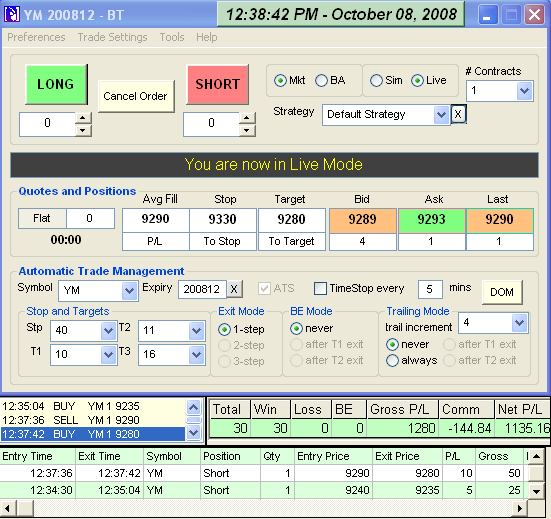The image size is (551, 519).
Task: Click the up arrow of the LONG offset spinner
Action: (83, 118)
